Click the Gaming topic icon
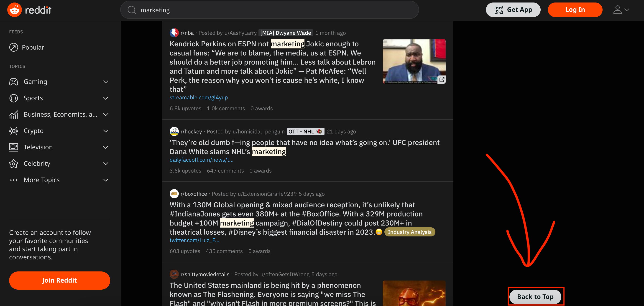 14,81
